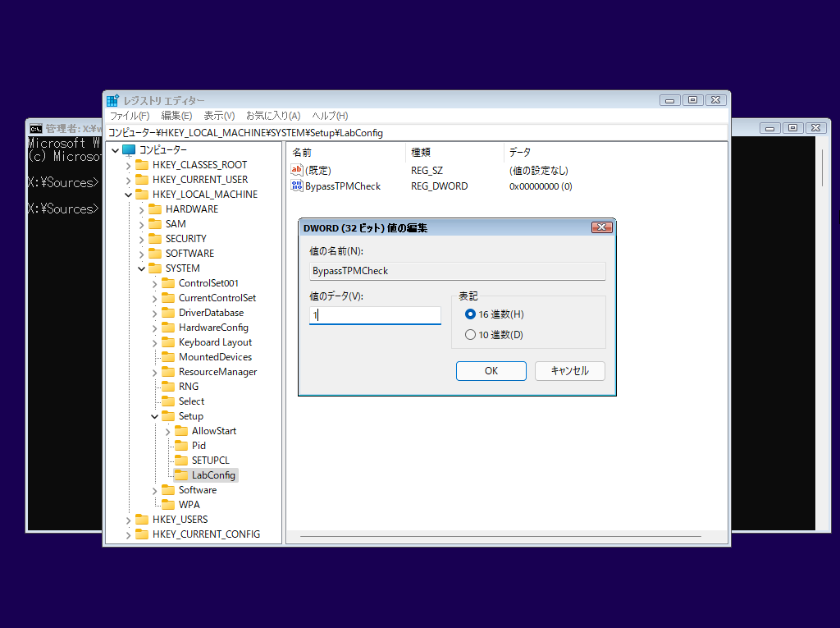Select the Select key under SYSTEM
Image resolution: width=840 pixels, height=628 pixels.
(191, 401)
